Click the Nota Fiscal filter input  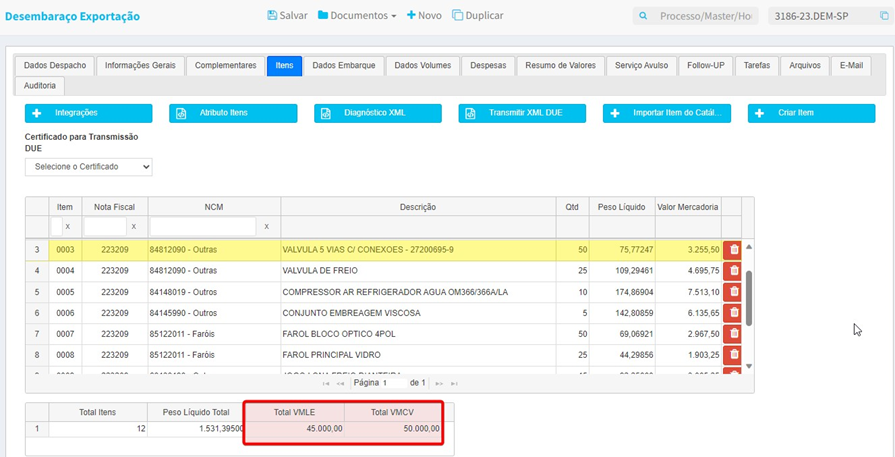click(105, 227)
